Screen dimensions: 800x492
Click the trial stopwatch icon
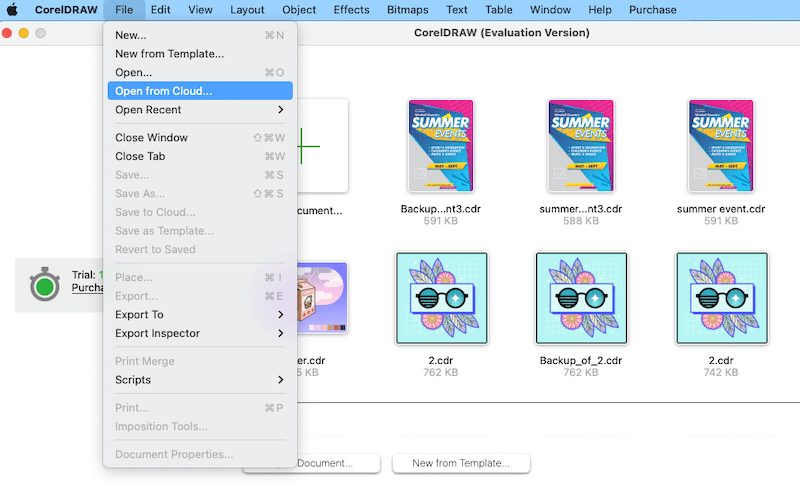point(44,284)
